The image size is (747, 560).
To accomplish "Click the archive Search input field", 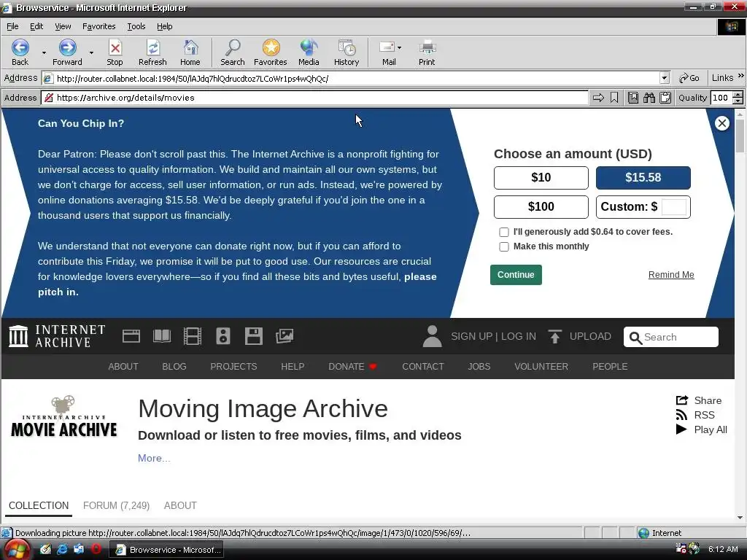I will pos(671,337).
